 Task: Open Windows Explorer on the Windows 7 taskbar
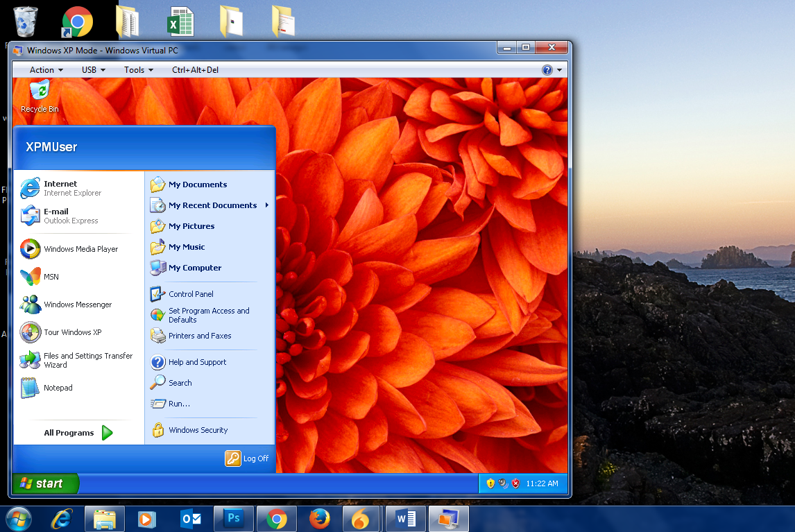pyautogui.click(x=105, y=520)
